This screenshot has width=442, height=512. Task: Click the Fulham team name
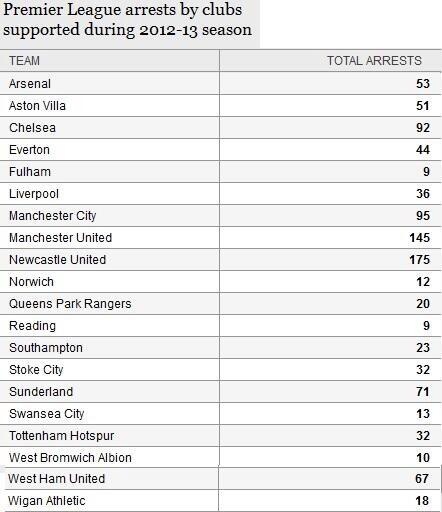(x=30, y=172)
